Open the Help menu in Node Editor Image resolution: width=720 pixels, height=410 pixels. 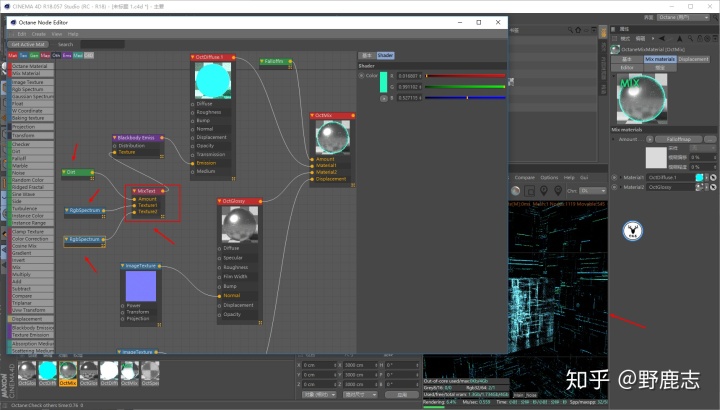coord(73,34)
